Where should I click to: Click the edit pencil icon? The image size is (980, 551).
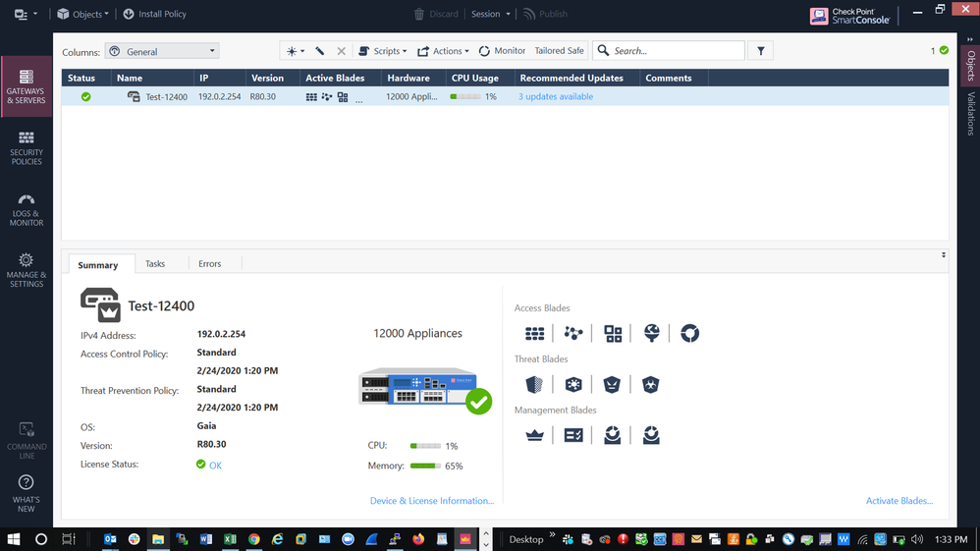pos(320,51)
